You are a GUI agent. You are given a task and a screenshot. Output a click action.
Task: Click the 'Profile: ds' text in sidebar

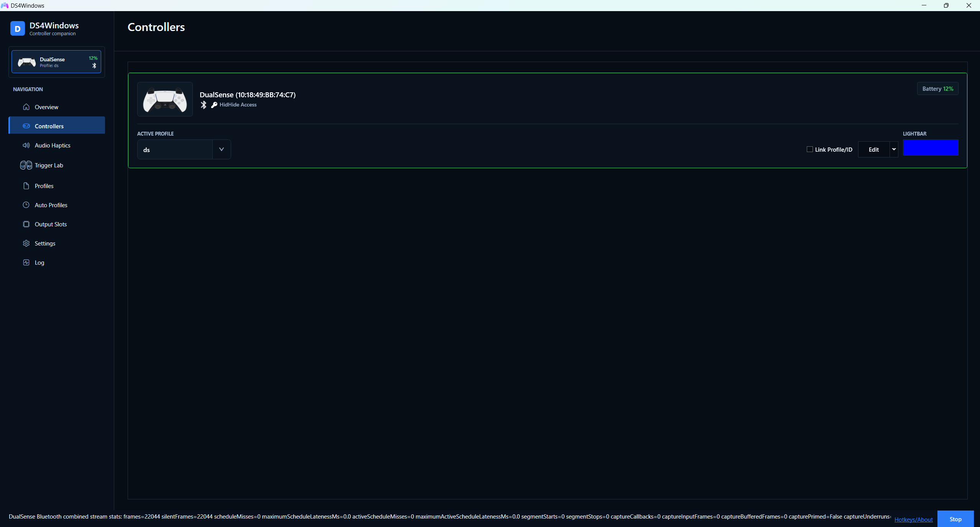coord(49,65)
